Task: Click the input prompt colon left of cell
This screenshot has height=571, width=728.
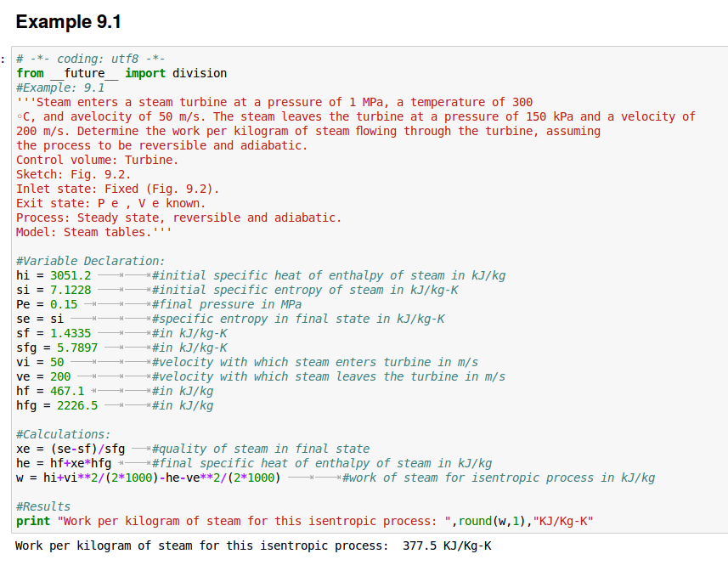Action: pyautogui.click(x=3, y=59)
